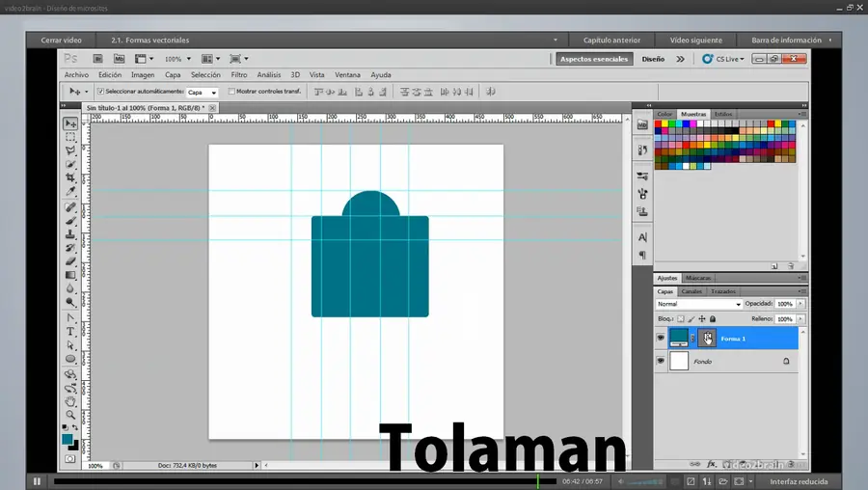Open the Paragraph panel icon
Viewport: 868px width, 490px height.
tap(642, 256)
